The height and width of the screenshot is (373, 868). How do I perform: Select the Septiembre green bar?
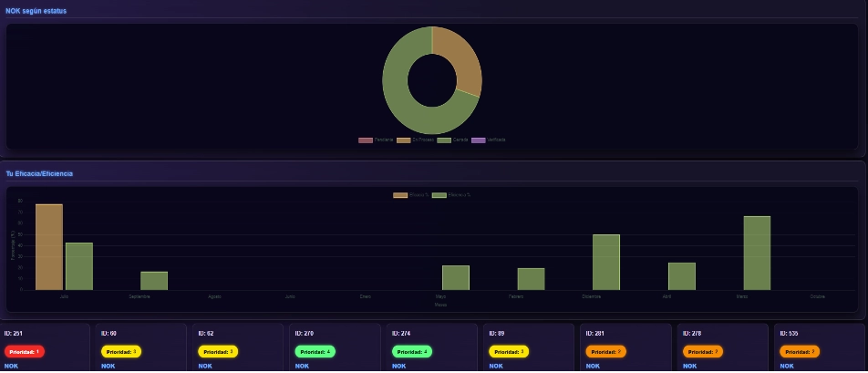coord(154,281)
